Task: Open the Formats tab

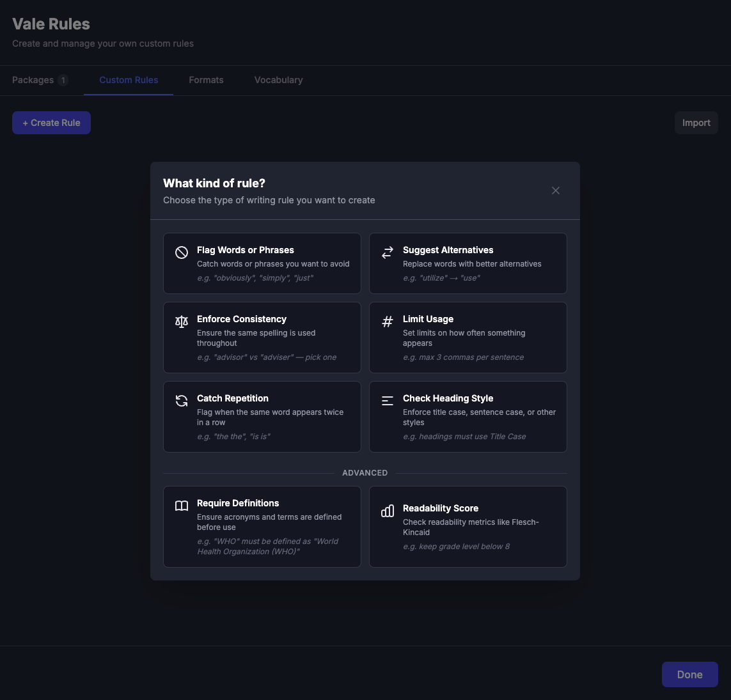Action: point(206,80)
